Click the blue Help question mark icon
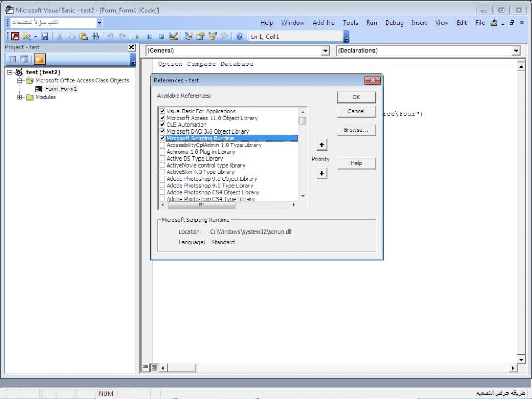 239,36
